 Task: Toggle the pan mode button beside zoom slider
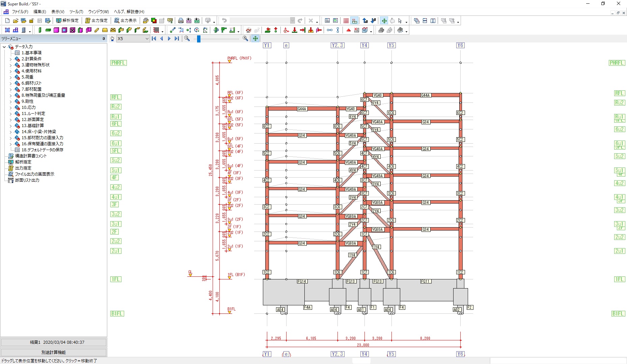pyautogui.click(x=255, y=39)
